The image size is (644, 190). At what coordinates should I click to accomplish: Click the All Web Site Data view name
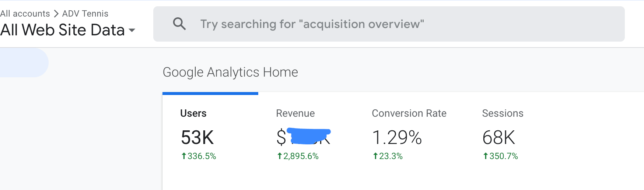click(62, 30)
